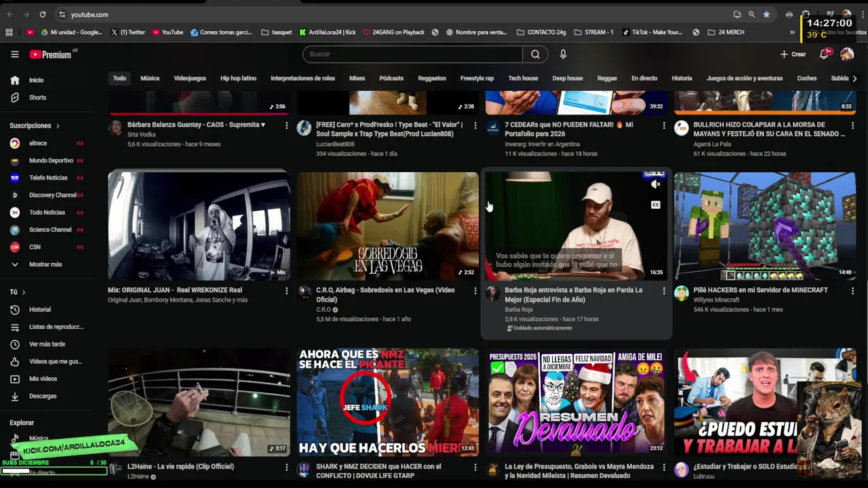Screen dimensions: 868x488
Task: Open options for Sobredosis en Las Vegas video
Action: [x=475, y=291]
